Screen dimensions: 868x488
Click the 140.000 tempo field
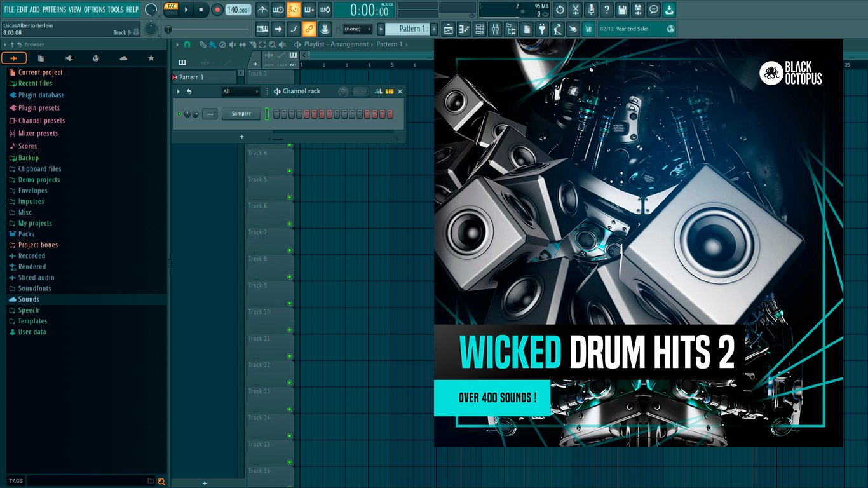[x=238, y=10]
